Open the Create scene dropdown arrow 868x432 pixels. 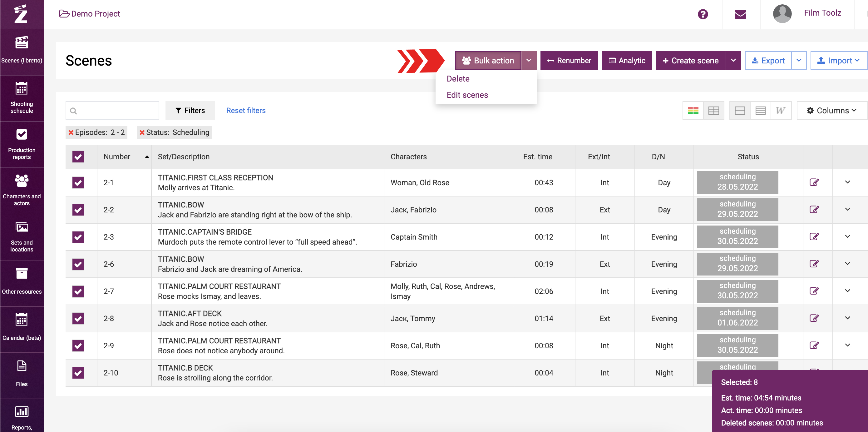point(733,61)
